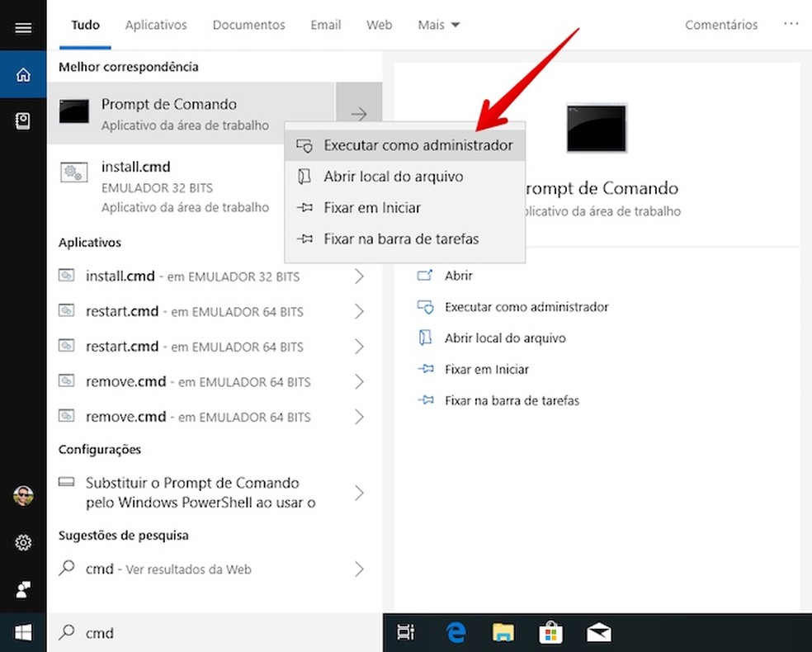This screenshot has width=812, height=652.
Task: Click the user account avatar
Action: [23, 496]
